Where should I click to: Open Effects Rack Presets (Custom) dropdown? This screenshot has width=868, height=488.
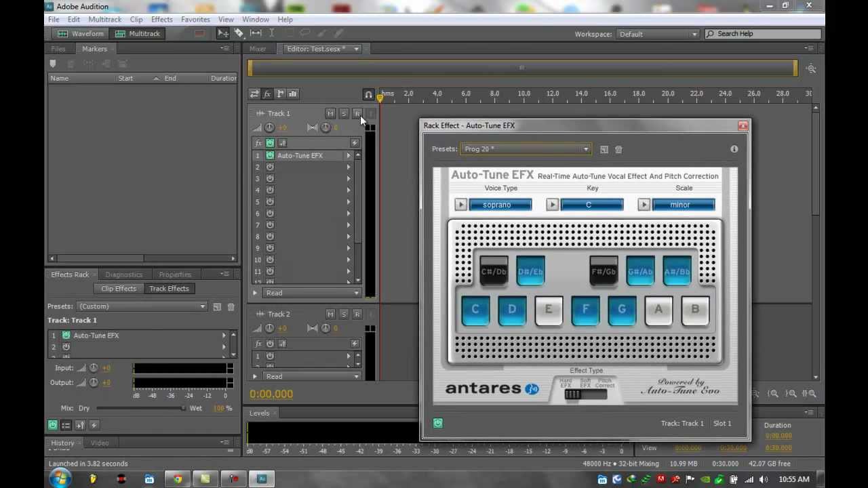[141, 306]
